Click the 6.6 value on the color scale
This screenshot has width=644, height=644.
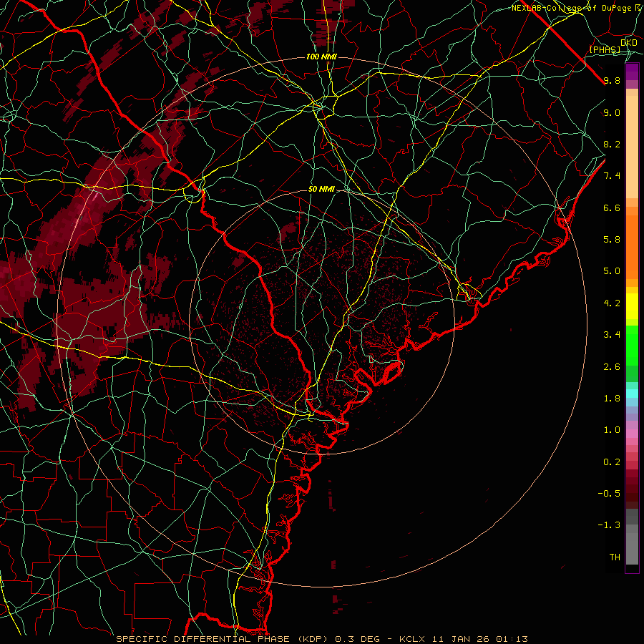pos(612,208)
